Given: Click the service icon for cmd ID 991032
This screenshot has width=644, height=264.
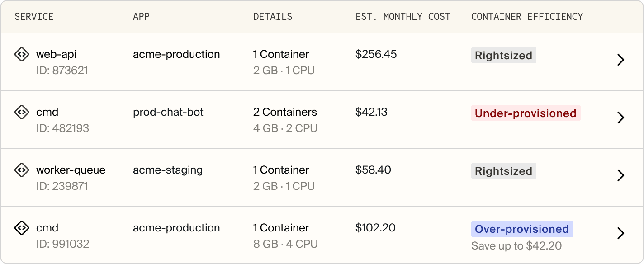Looking at the screenshot, I should (21, 228).
